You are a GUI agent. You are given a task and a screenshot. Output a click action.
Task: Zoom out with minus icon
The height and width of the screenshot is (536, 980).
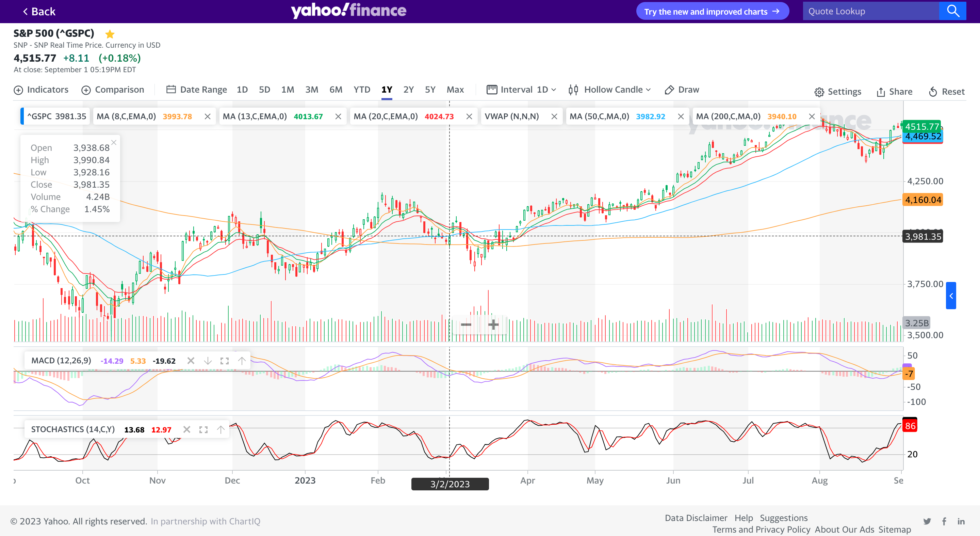[x=466, y=325]
